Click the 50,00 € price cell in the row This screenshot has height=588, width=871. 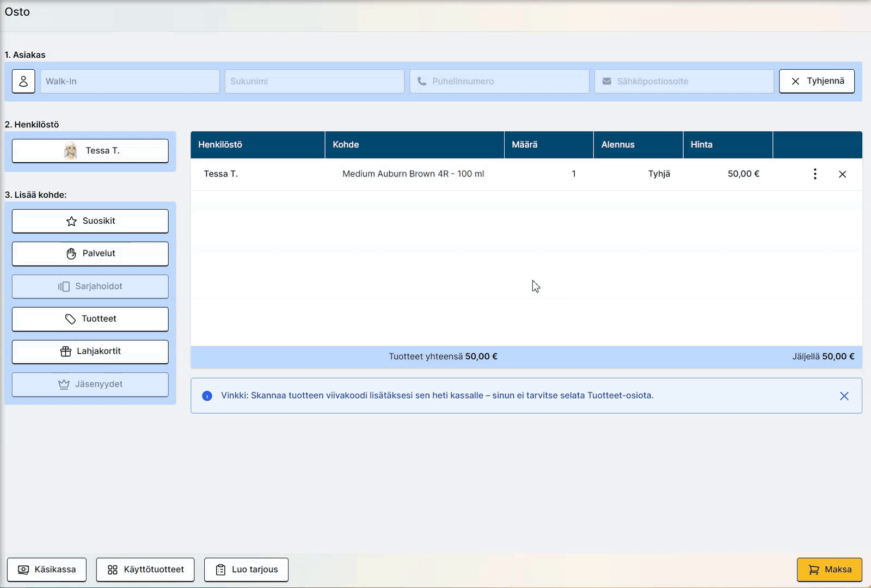pos(744,174)
